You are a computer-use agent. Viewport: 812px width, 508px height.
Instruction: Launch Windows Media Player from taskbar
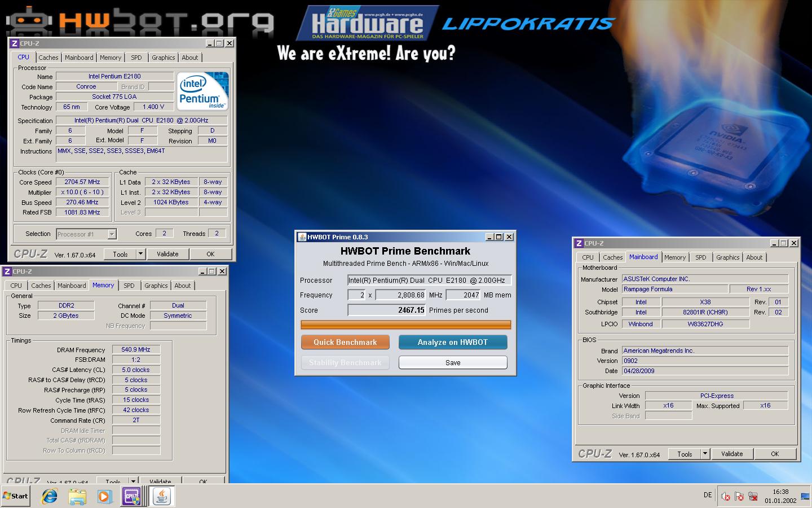[104, 496]
